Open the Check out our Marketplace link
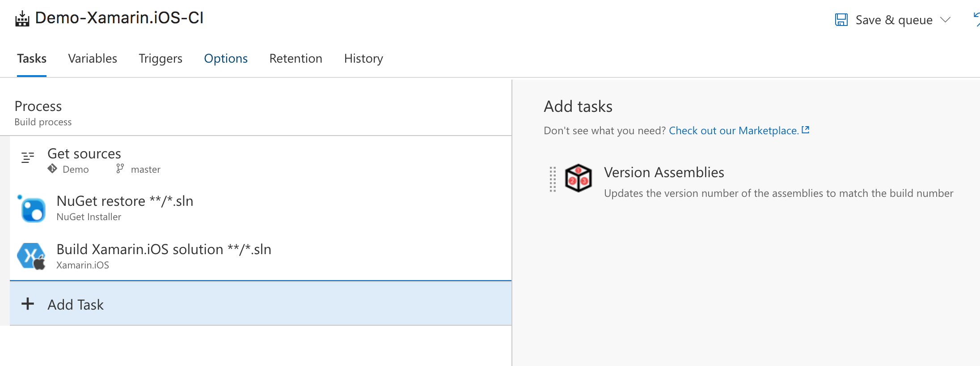 point(734,131)
